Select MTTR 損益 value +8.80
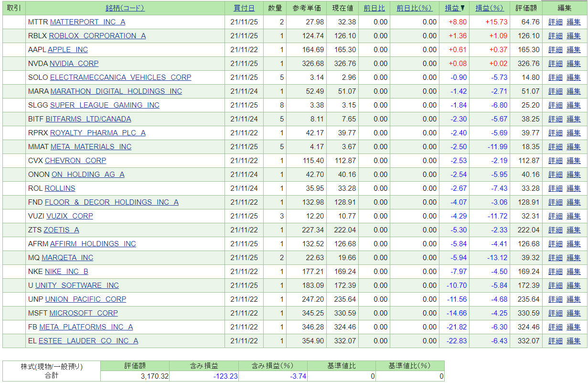 (x=458, y=22)
